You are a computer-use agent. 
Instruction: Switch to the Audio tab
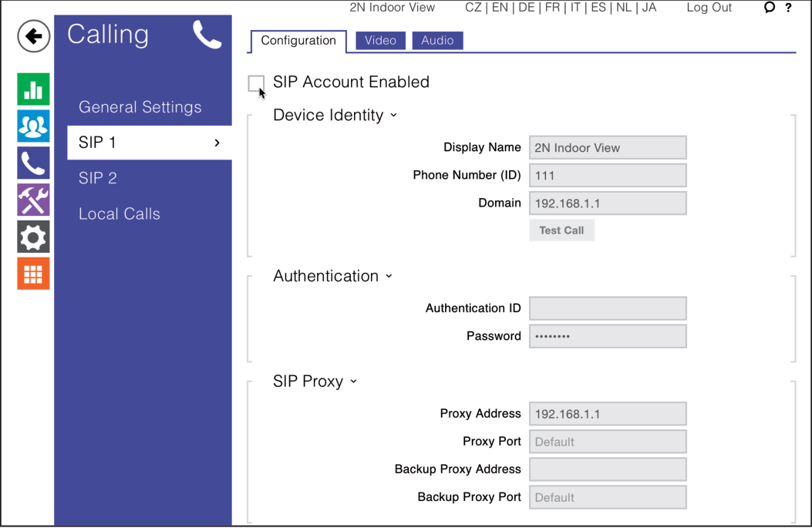[437, 41]
